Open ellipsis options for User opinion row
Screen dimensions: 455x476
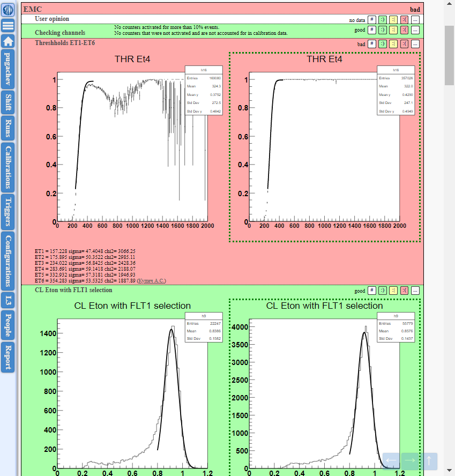tap(415, 19)
